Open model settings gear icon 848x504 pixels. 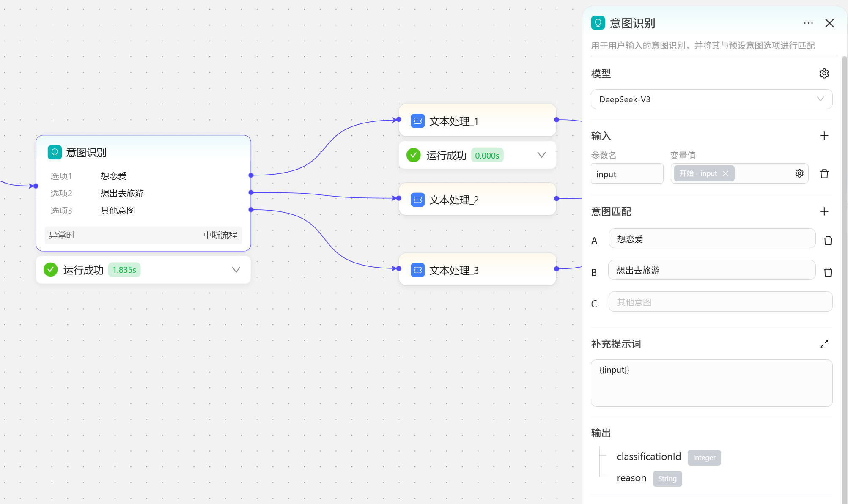824,74
